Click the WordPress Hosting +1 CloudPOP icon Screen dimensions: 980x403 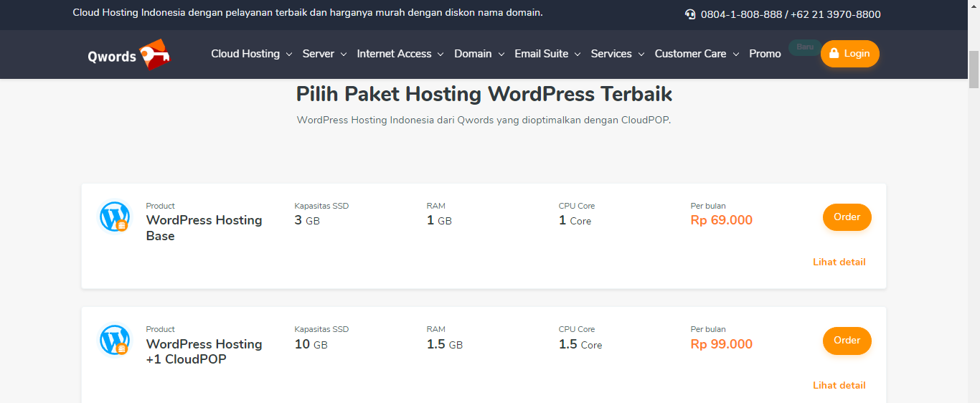click(x=115, y=340)
